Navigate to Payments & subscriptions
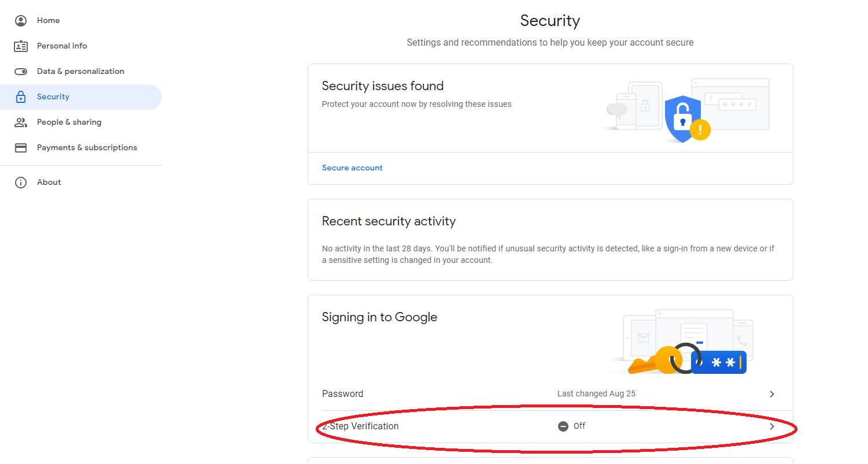 coord(87,148)
